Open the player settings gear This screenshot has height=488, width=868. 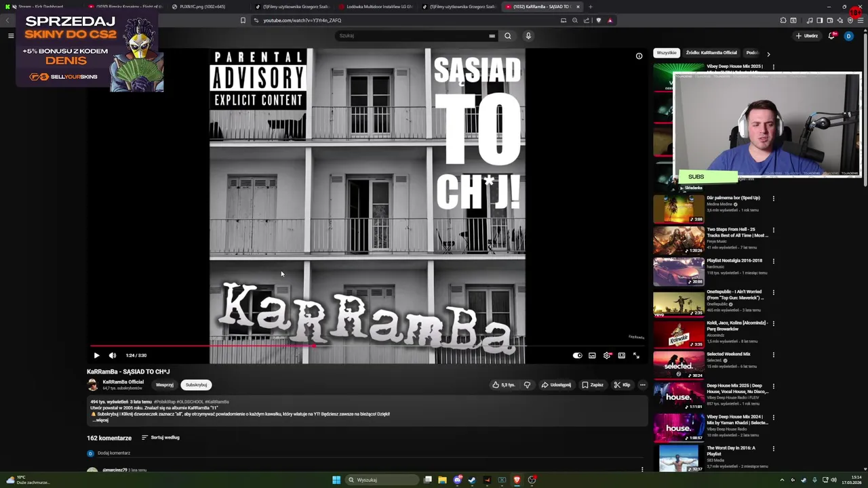(607, 355)
